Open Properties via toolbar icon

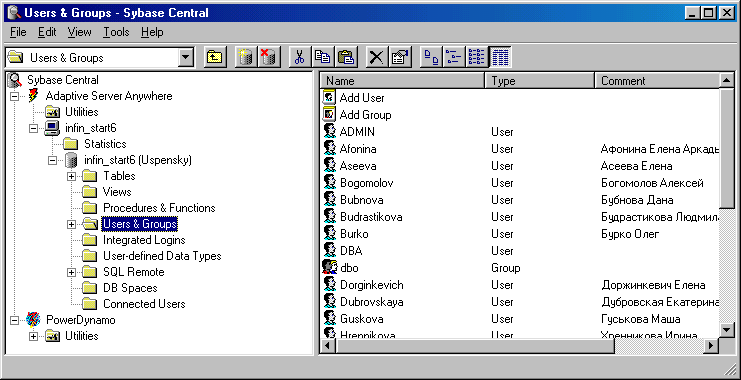[400, 57]
